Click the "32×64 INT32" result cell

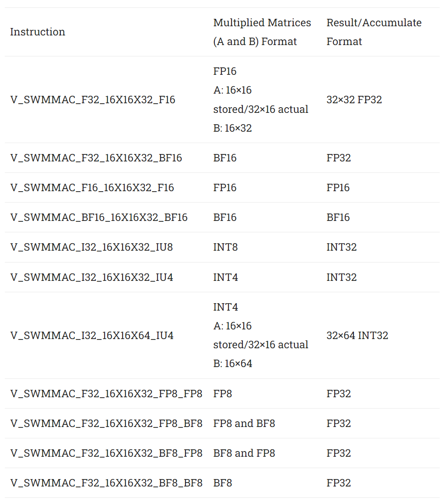point(357,336)
